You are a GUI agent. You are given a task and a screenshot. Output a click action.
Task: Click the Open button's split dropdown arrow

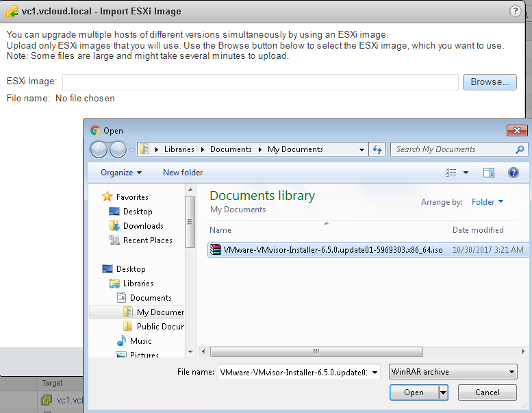click(443, 392)
